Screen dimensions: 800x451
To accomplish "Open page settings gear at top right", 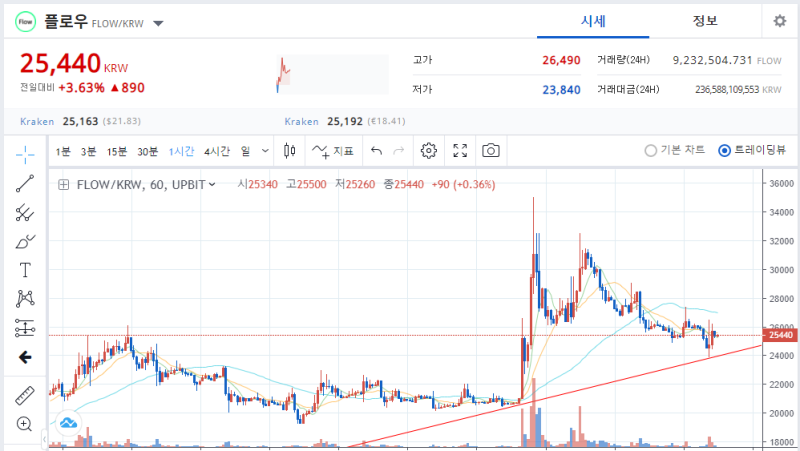I will 780,21.
